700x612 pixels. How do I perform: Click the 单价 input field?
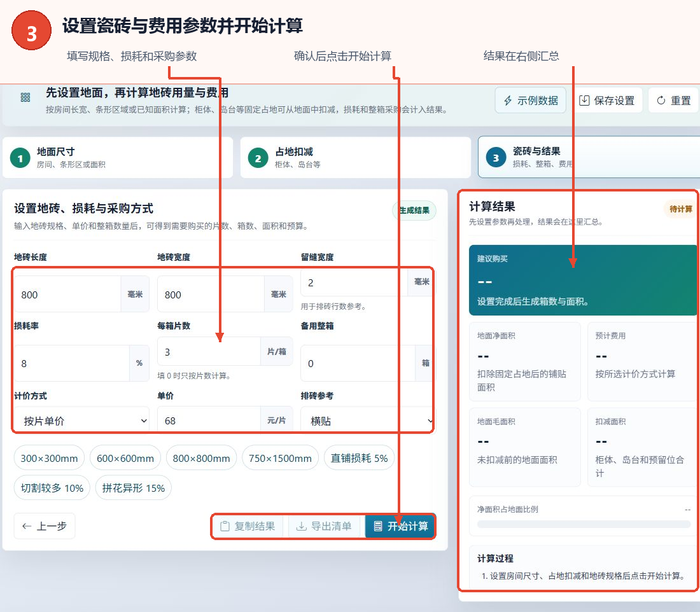(209, 421)
